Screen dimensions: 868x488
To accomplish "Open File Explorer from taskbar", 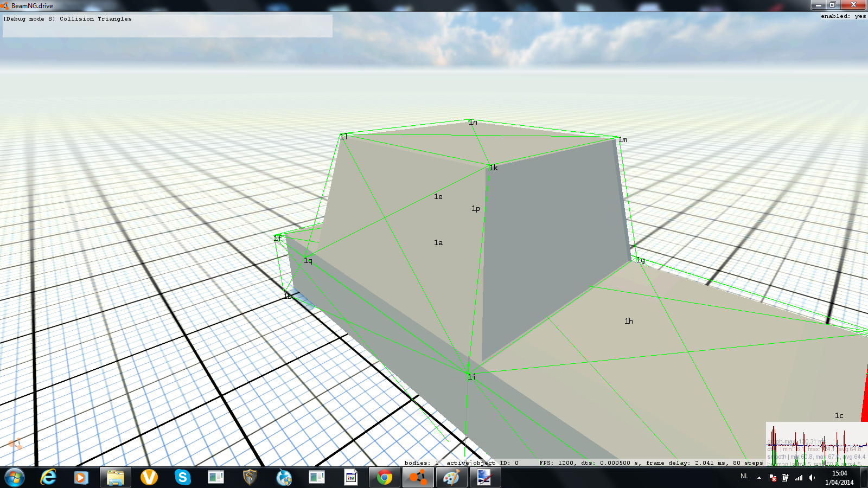I will 116,478.
